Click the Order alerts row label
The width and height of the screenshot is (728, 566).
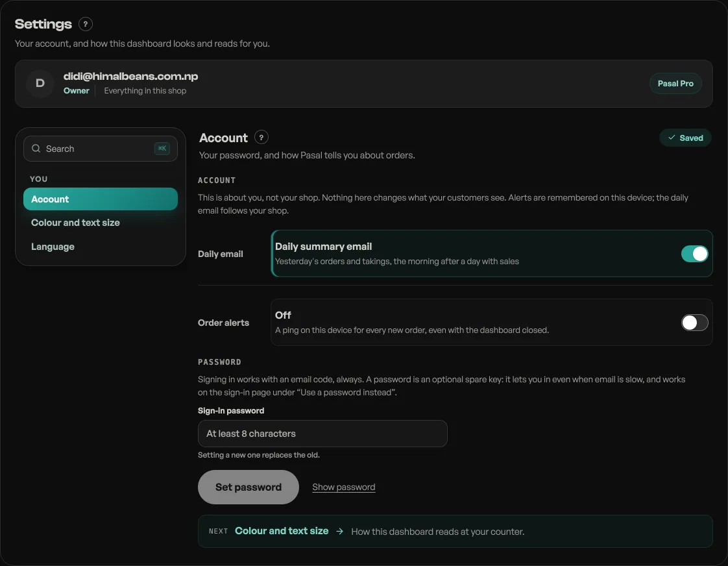click(223, 323)
